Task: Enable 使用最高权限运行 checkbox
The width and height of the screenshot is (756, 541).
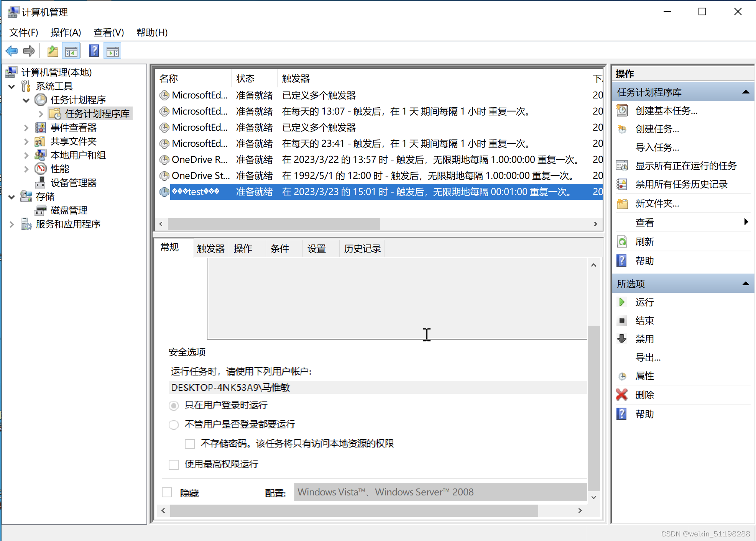Action: (x=174, y=464)
